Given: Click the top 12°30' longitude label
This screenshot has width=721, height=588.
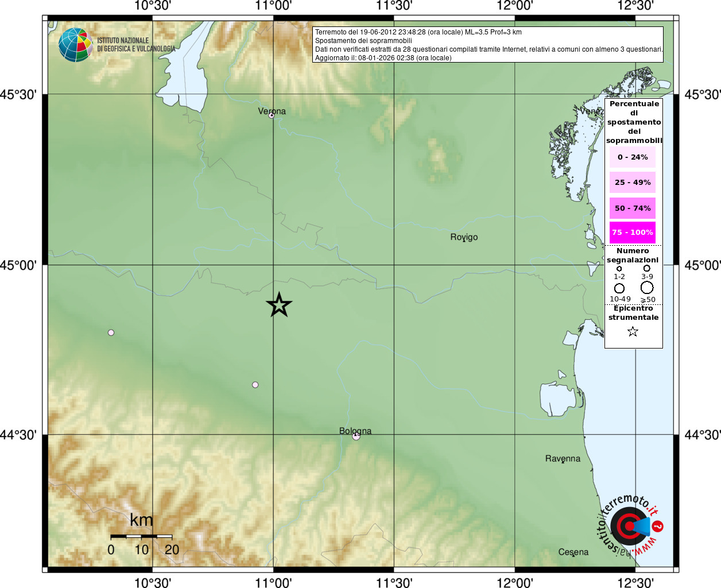Looking at the screenshot, I should tap(635, 6).
